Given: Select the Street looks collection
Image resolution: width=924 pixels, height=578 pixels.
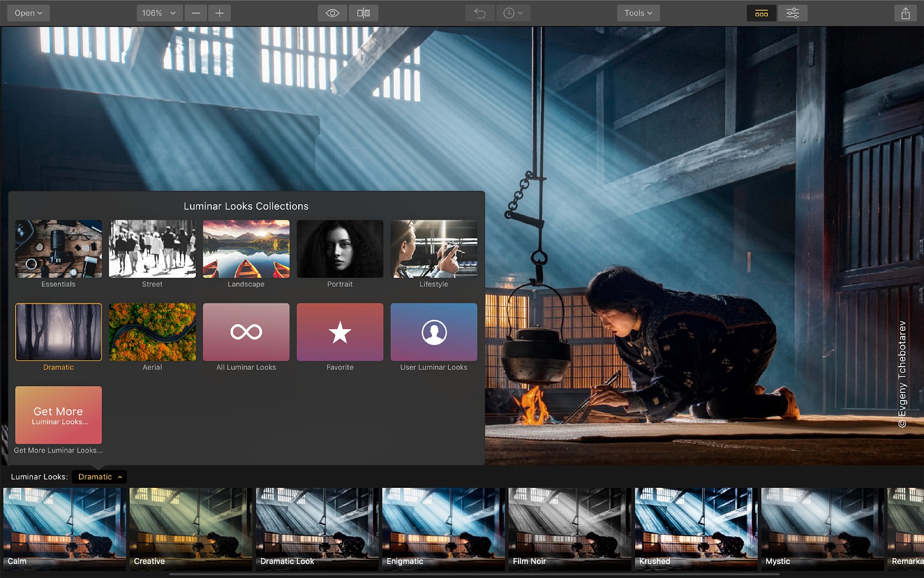Looking at the screenshot, I should pyautogui.click(x=152, y=249).
